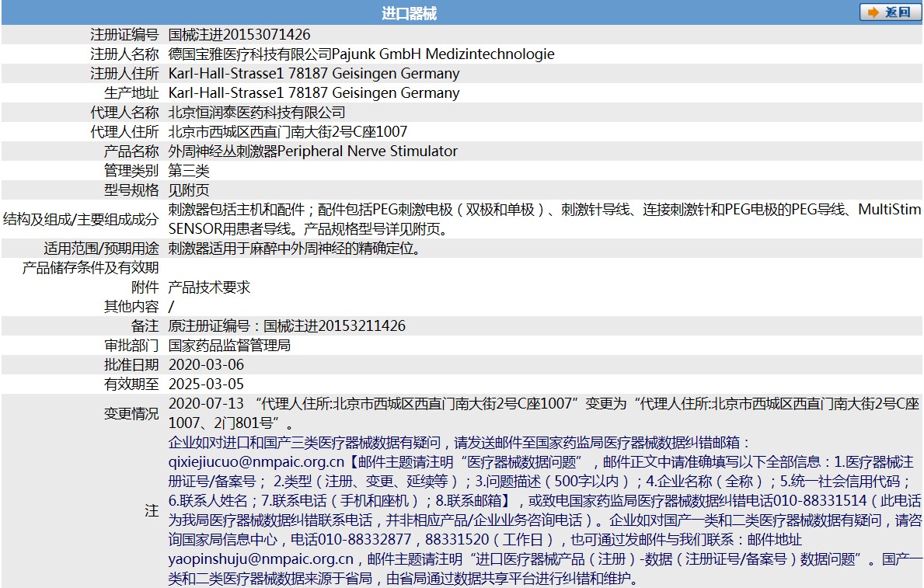Click email qixiejiucuo@nmpaic.org.cn
This screenshot has width=924, height=588.
coord(256,462)
